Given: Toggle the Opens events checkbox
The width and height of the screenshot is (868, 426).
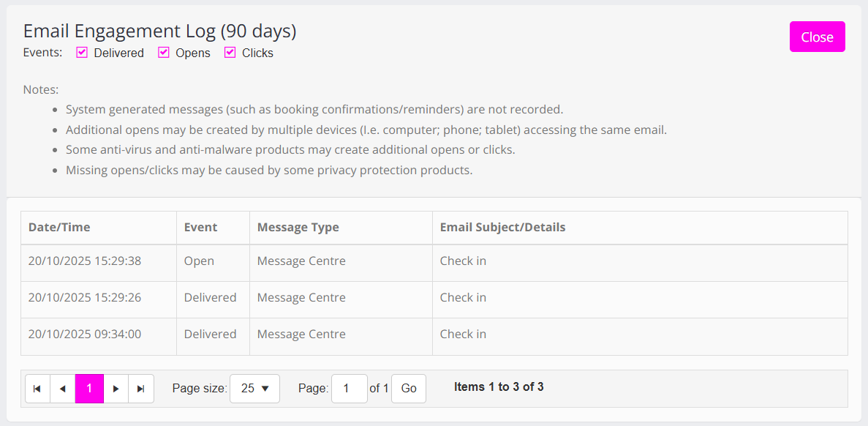Looking at the screenshot, I should tap(164, 53).
